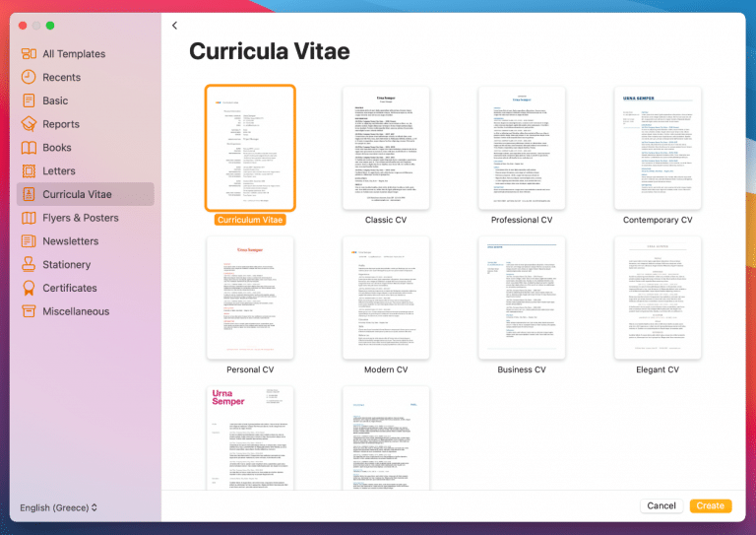Click the Contemporary CV label
Viewport: 756px width, 535px height.
point(658,220)
